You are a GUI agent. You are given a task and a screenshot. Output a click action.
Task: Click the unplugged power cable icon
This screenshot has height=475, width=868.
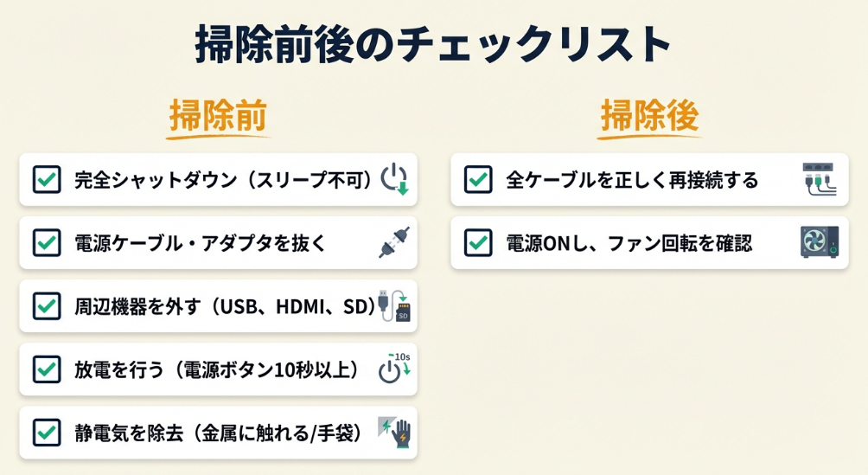[x=394, y=242]
